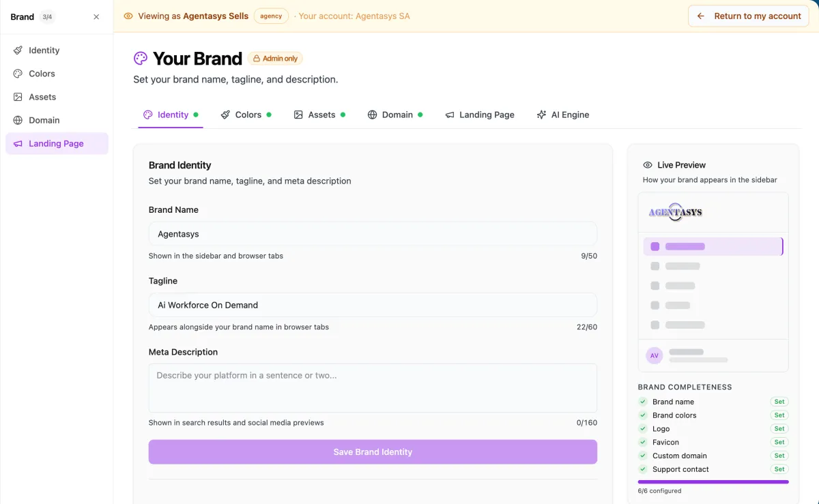Open Assets in the left sidebar
This screenshot has width=819, height=504.
57,97
